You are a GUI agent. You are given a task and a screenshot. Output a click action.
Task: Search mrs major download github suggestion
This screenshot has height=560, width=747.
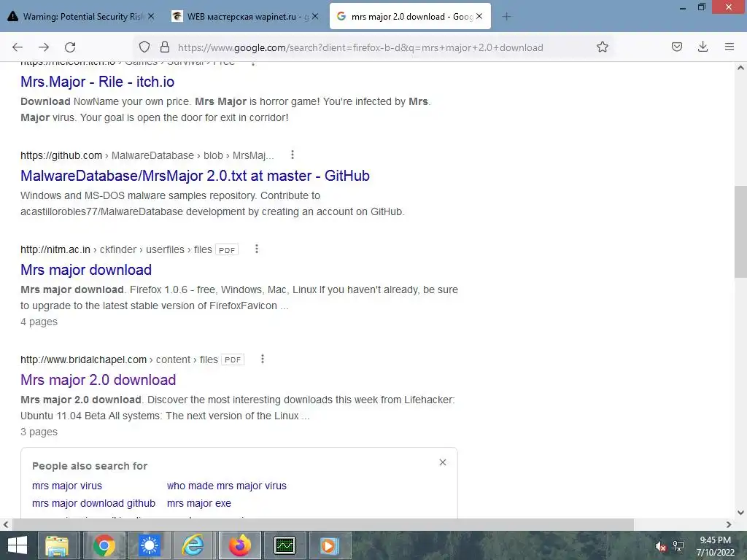93,503
